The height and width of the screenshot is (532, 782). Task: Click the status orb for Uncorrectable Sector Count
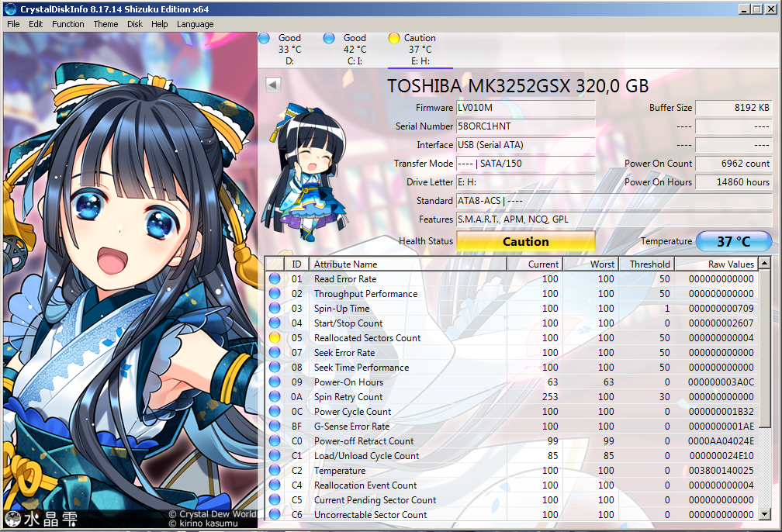tap(275, 514)
